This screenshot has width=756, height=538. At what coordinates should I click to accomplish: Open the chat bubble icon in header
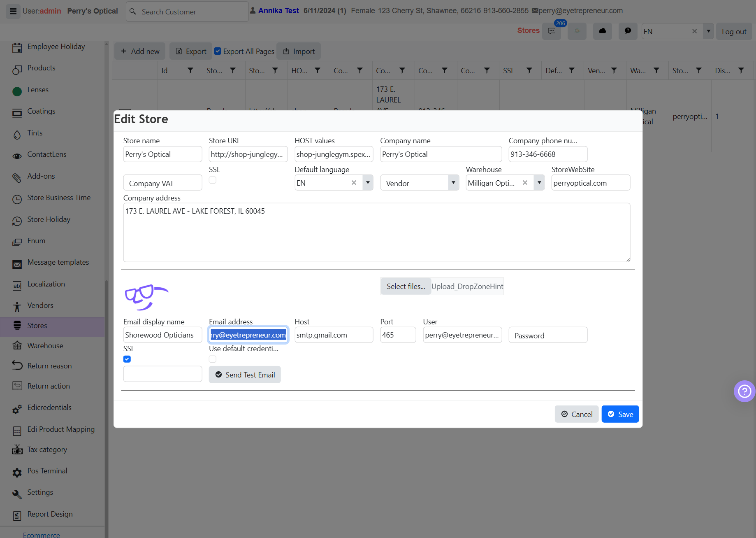coord(628,31)
